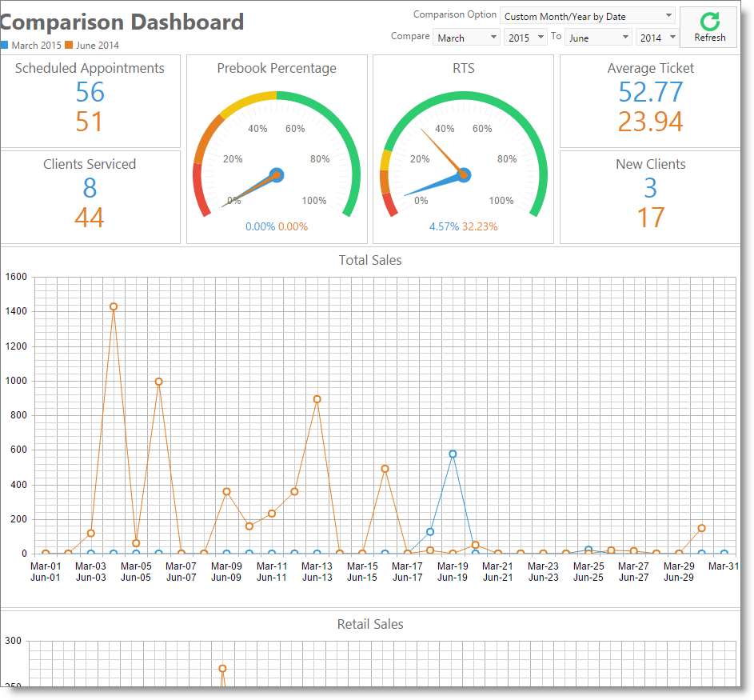Click the orange Retail Sales data point
The image size is (754, 700).
point(222,668)
